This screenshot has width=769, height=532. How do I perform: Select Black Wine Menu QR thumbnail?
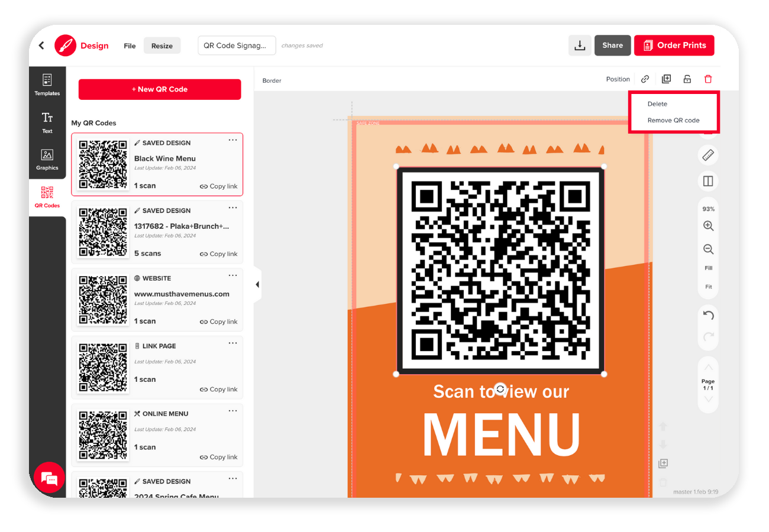point(104,164)
